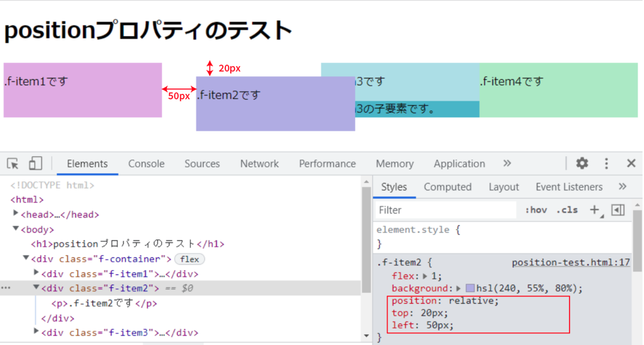Expand the f-item3 div node
The height and width of the screenshot is (345, 644).
[36, 331]
